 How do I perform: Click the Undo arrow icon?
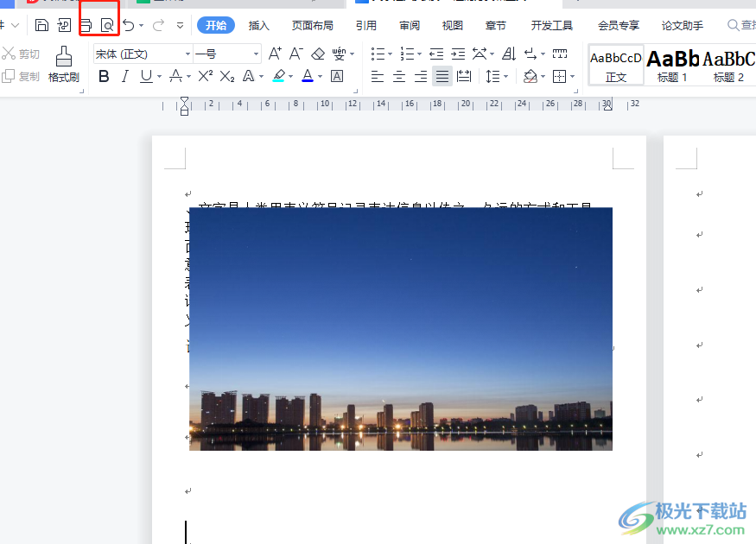coord(128,25)
